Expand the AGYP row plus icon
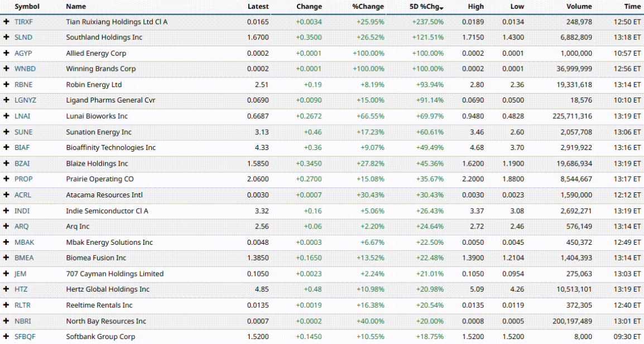Image resolution: width=644 pixels, height=344 pixels. 6,53
